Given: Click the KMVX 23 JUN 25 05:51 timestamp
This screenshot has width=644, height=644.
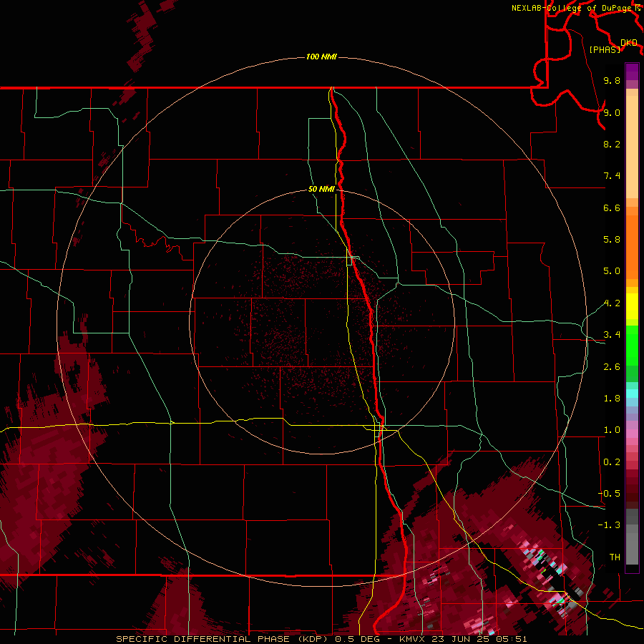Looking at the screenshot, I should click(463, 639).
